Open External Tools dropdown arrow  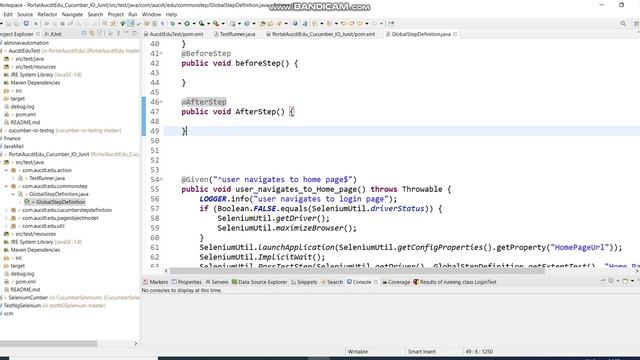tap(223, 24)
